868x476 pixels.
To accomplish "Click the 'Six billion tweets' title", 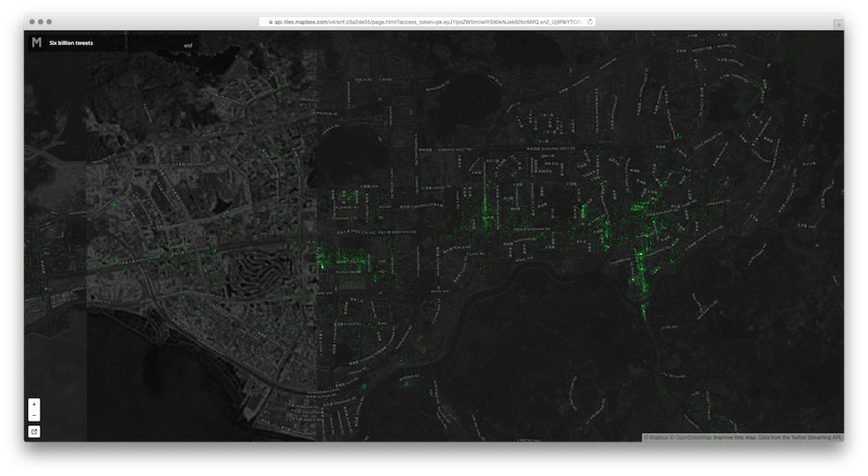I will point(71,43).
